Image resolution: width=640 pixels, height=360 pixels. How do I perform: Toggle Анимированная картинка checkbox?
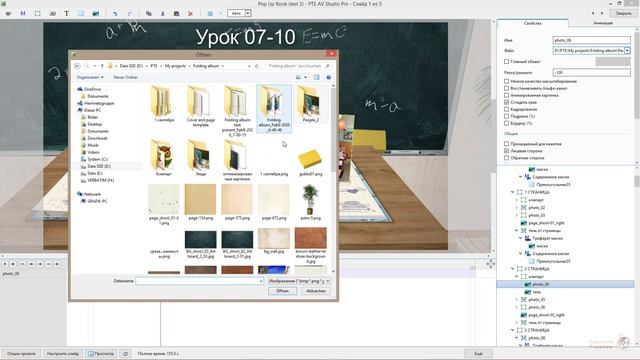[507, 95]
